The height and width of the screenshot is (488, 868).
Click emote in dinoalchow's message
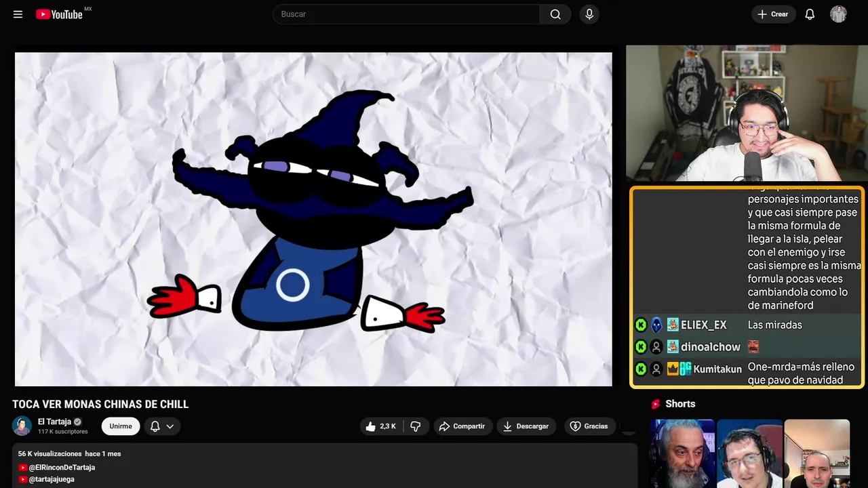click(753, 347)
